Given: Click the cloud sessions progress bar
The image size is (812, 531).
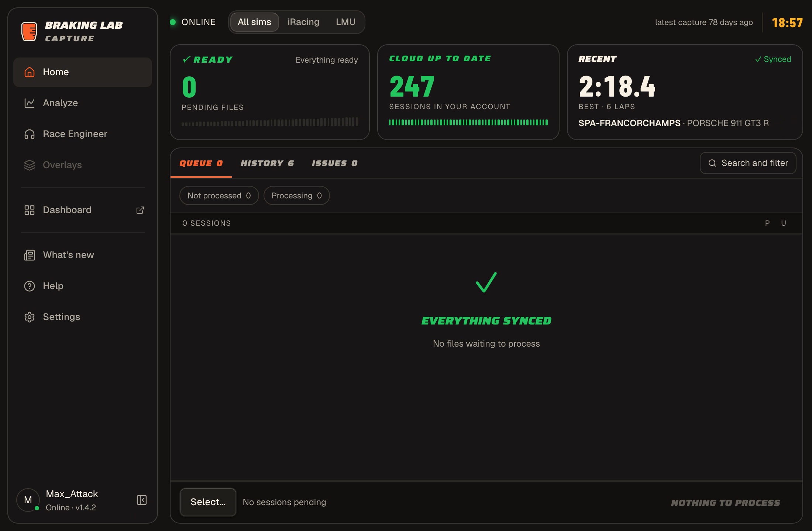Looking at the screenshot, I should pos(468,122).
